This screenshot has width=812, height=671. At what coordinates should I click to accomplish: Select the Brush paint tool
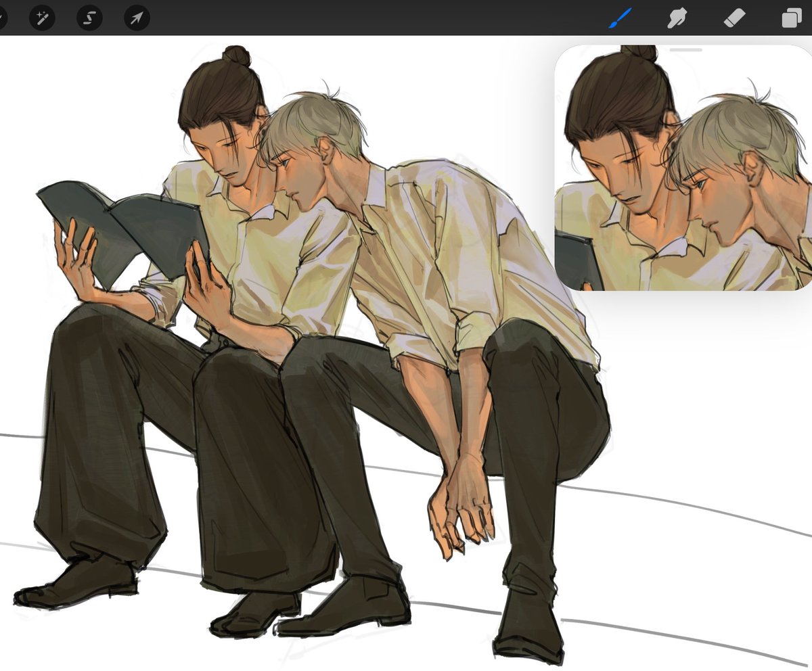pyautogui.click(x=620, y=18)
